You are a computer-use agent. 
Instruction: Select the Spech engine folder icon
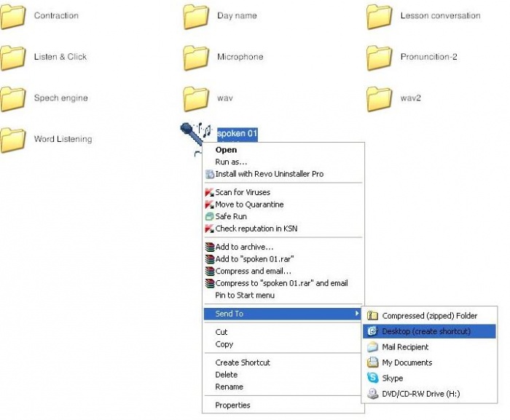[12, 99]
